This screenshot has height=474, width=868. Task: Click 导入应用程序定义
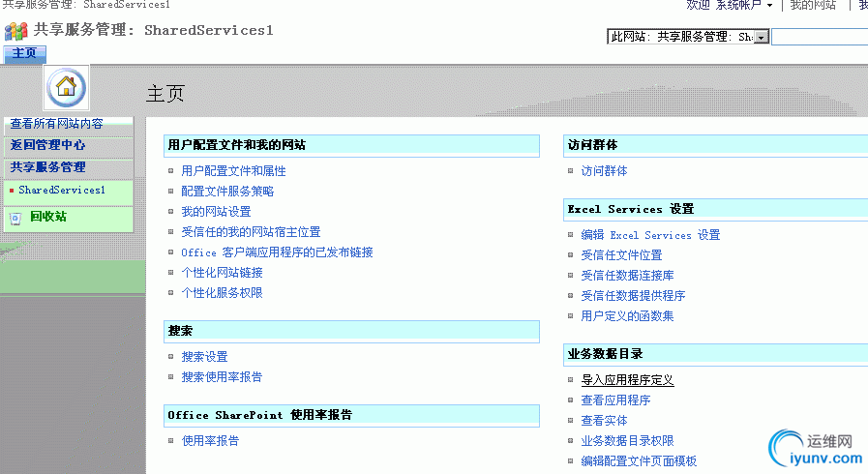click(627, 380)
